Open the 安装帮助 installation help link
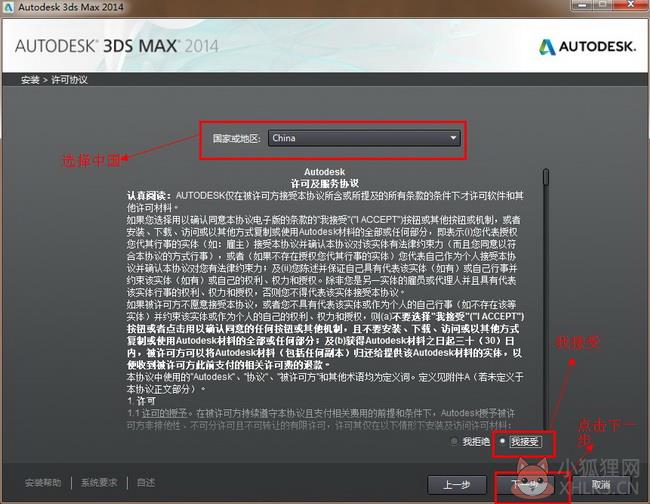The height and width of the screenshot is (504, 650). click(43, 483)
